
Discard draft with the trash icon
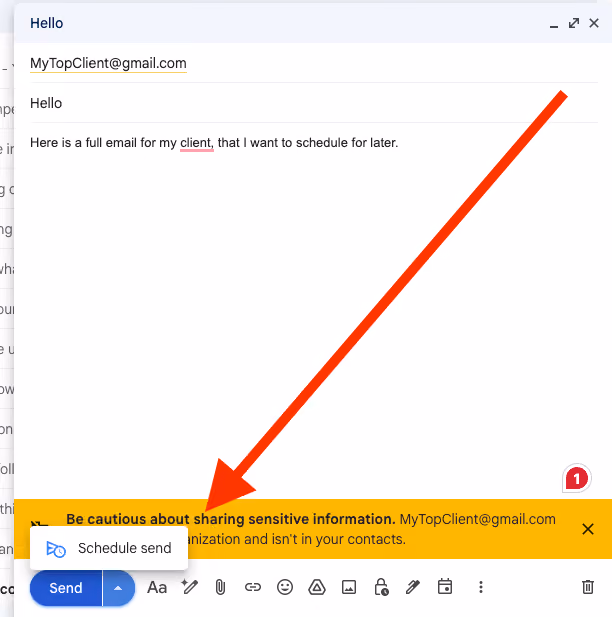(x=588, y=587)
